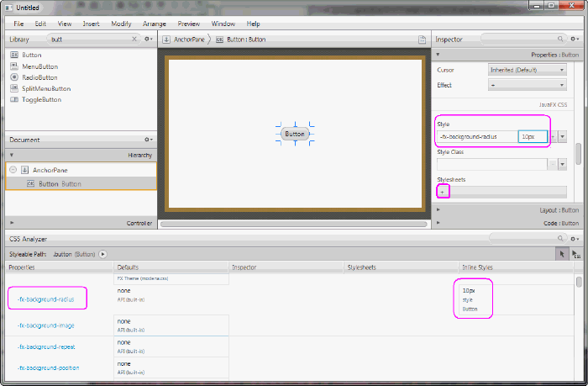Open the Style Class dropdown arrow
This screenshot has height=386, width=588.
pyautogui.click(x=563, y=164)
